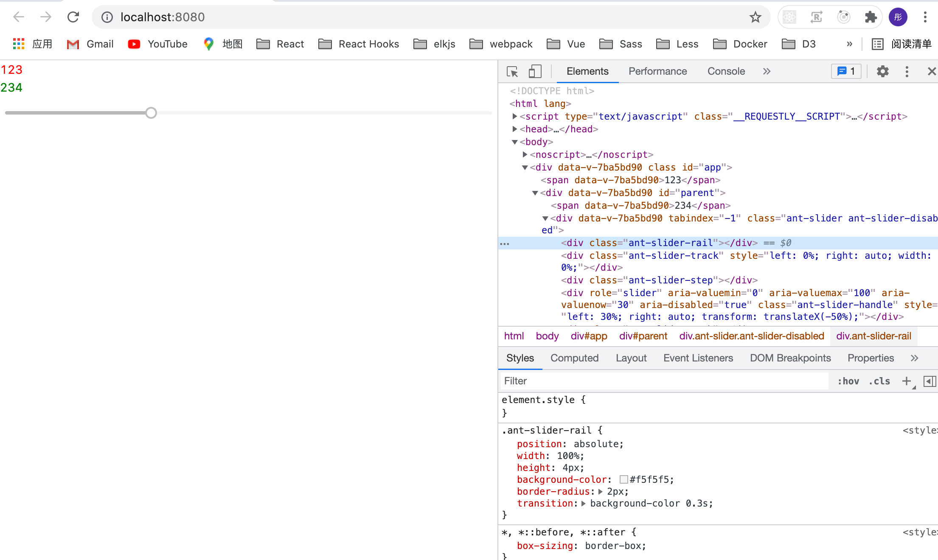Image resolution: width=938 pixels, height=560 pixels.
Task: Switch to the DOM Breakpoints tab
Action: 790,358
